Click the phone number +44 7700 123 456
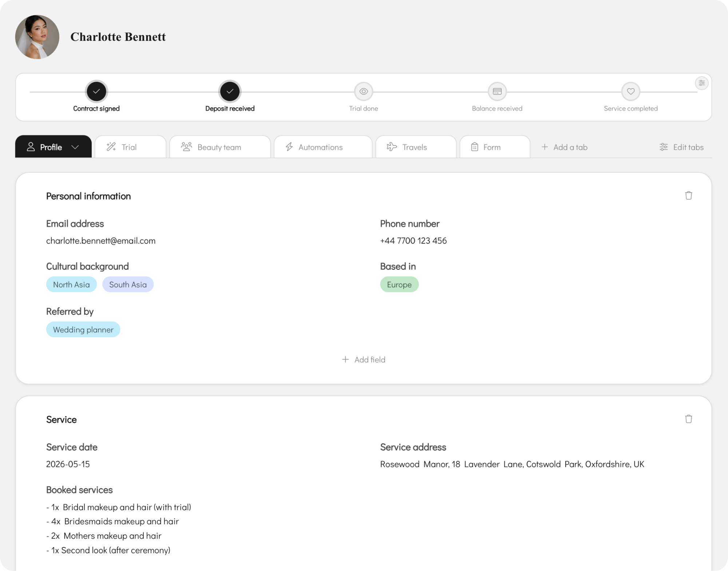Image resolution: width=728 pixels, height=571 pixels. click(x=414, y=241)
